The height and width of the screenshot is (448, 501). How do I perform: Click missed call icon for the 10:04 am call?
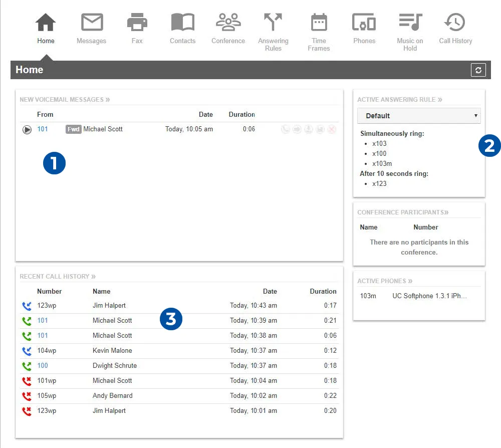27,381
